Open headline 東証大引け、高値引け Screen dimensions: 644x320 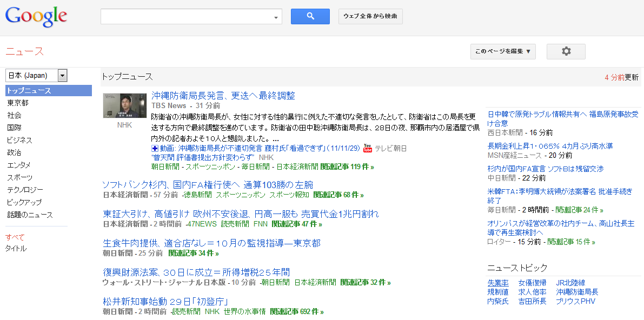(240, 214)
